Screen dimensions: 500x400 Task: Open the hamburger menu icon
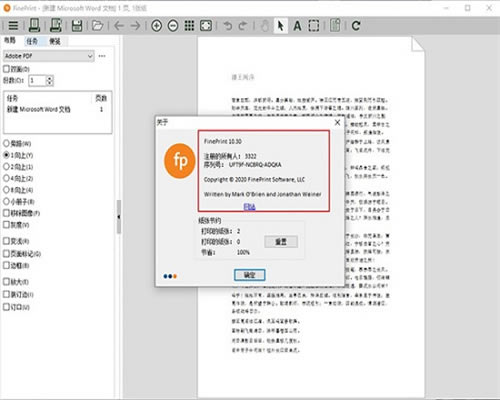pyautogui.click(x=13, y=26)
